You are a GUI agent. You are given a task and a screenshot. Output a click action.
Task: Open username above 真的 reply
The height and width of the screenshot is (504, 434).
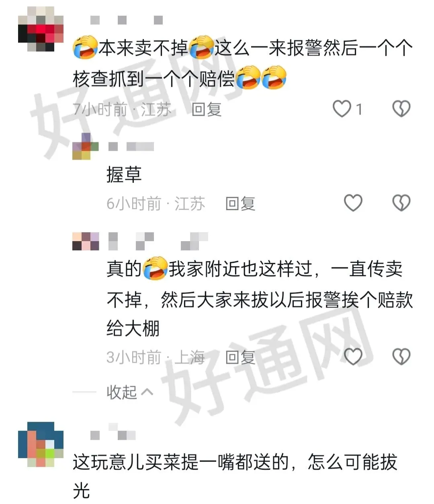point(158,241)
